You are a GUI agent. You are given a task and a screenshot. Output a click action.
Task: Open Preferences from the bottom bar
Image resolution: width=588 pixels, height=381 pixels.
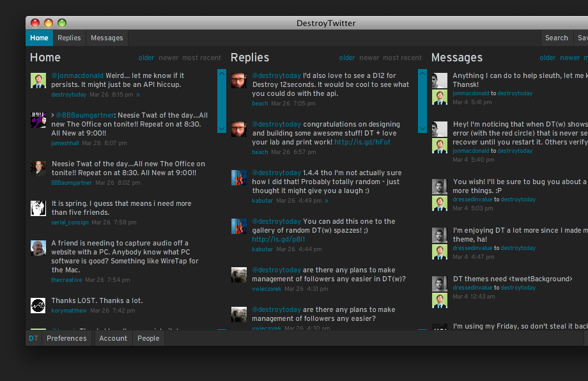click(66, 338)
